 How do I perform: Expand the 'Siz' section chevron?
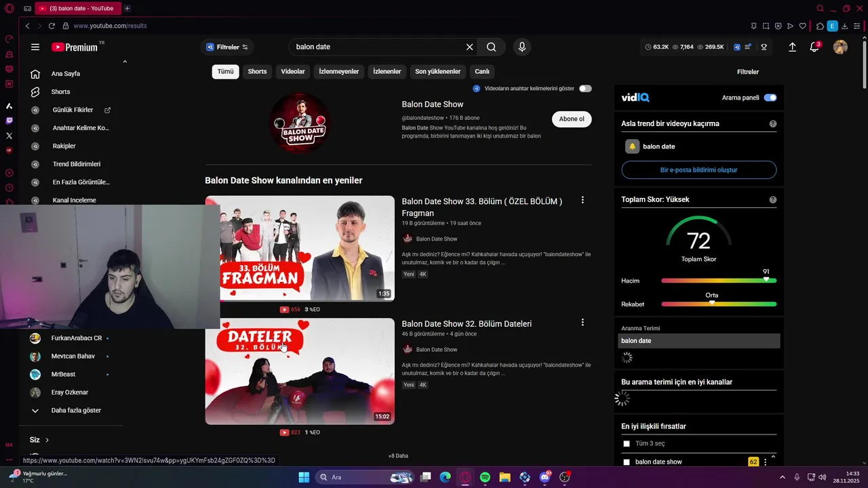[47, 440]
